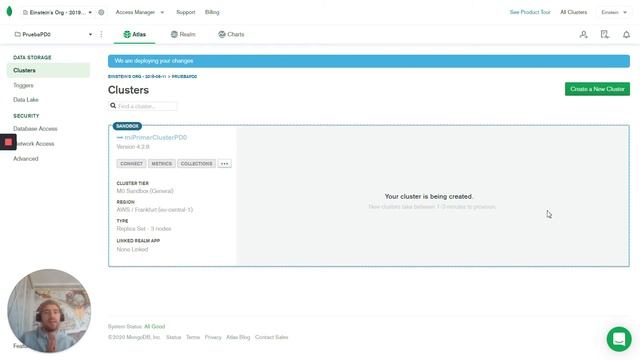This screenshot has height=360, width=640.
Task: Click the All Good system status link
Action: [154, 327]
